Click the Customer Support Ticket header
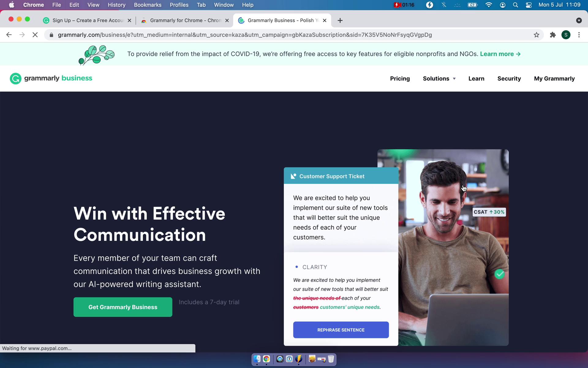588x368 pixels. 341,176
